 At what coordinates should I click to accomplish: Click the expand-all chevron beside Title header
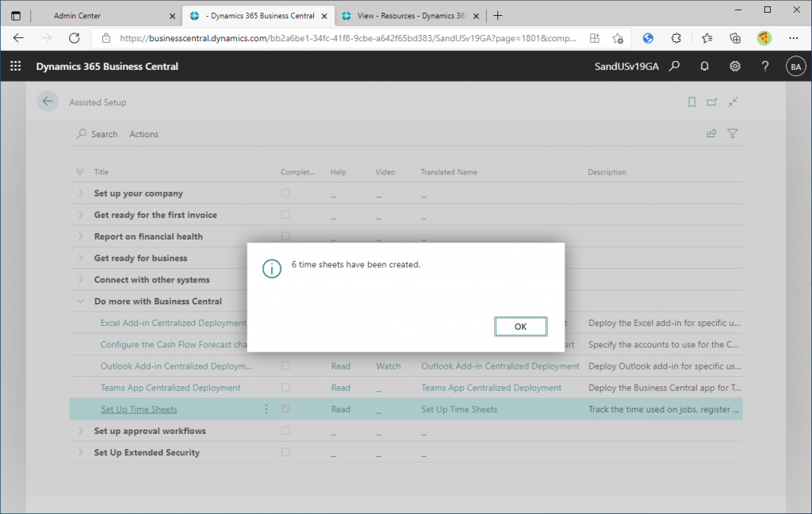pyautogui.click(x=80, y=171)
